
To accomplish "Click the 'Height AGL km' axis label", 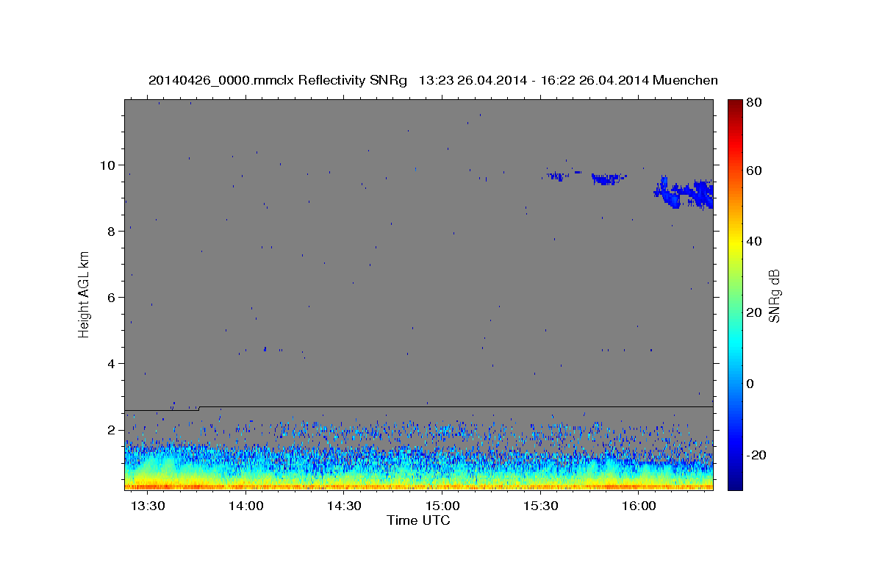I will tap(85, 295).
